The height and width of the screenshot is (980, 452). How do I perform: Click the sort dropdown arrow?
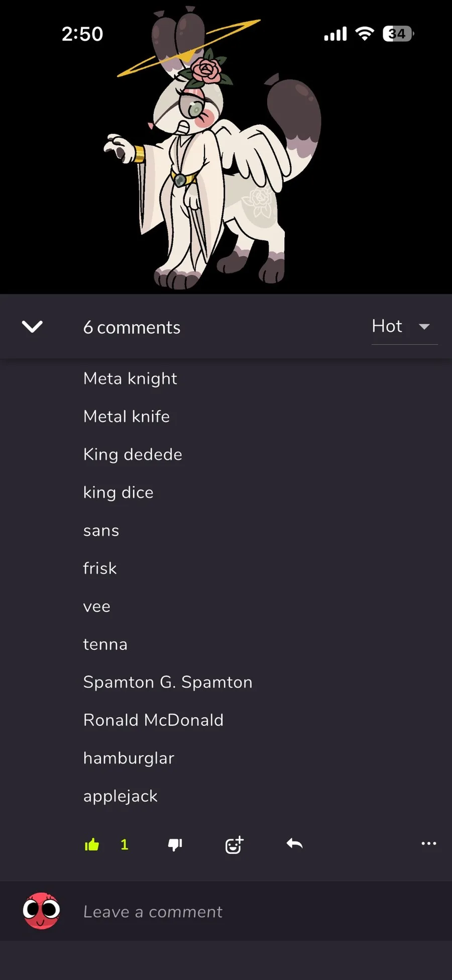click(x=424, y=327)
